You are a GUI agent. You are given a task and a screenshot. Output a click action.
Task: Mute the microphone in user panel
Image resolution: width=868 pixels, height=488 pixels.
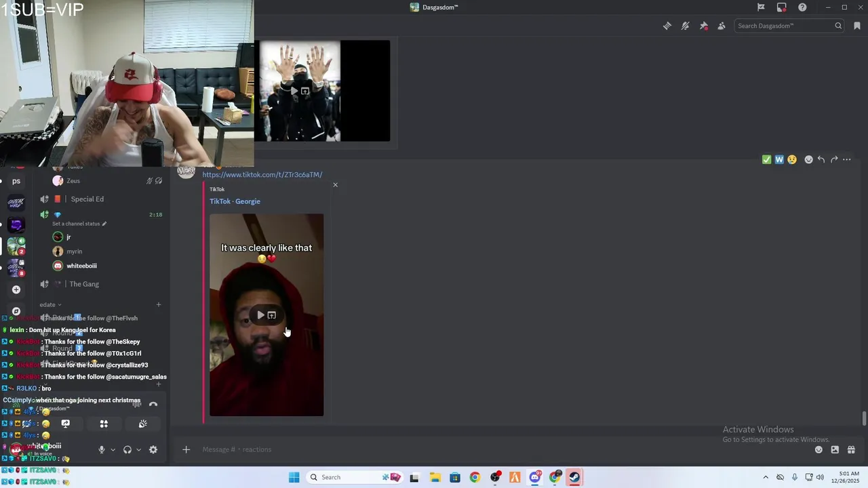click(102, 449)
